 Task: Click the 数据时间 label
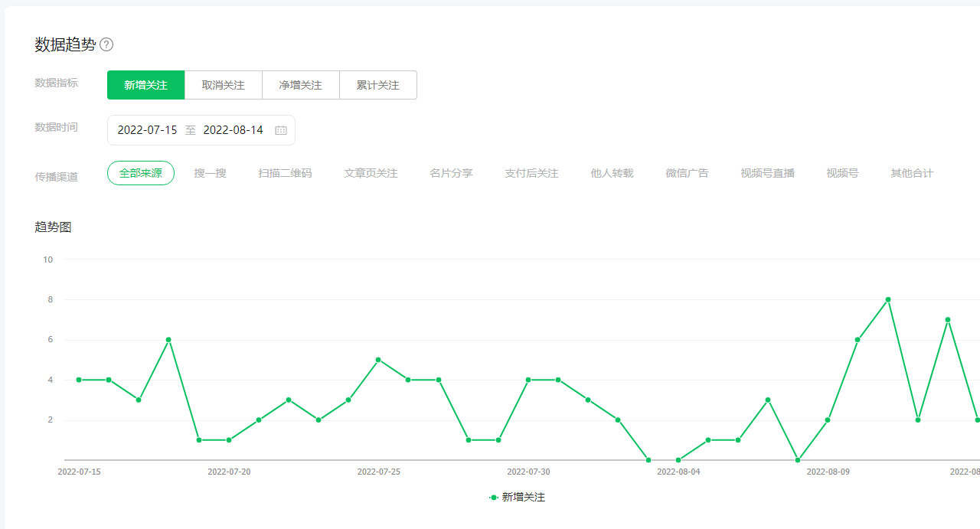56,127
